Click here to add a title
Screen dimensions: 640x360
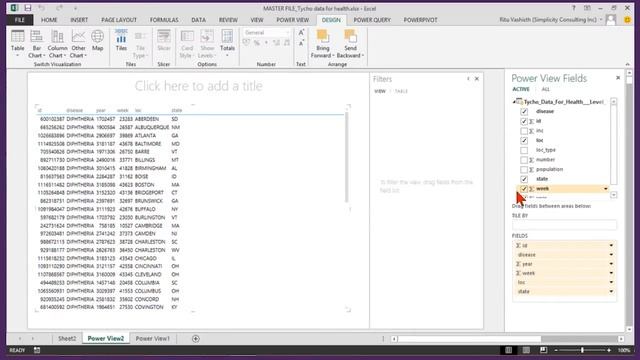tap(198, 86)
